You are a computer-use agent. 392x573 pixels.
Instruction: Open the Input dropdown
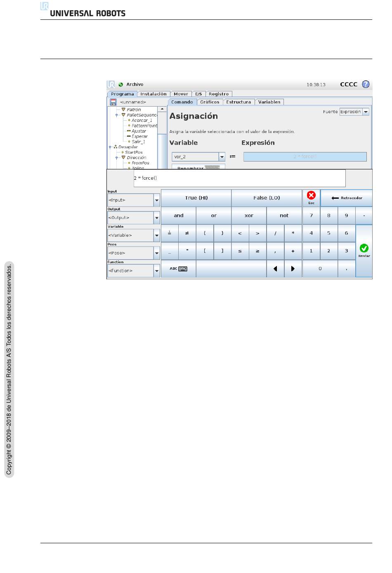click(134, 200)
